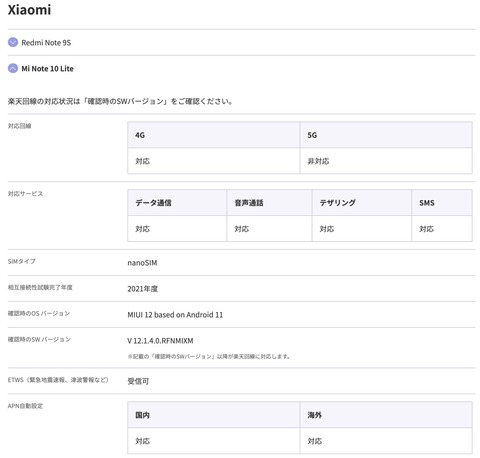Click the 音声通話 table header
This screenshot has height=458, width=480.
coord(269,203)
